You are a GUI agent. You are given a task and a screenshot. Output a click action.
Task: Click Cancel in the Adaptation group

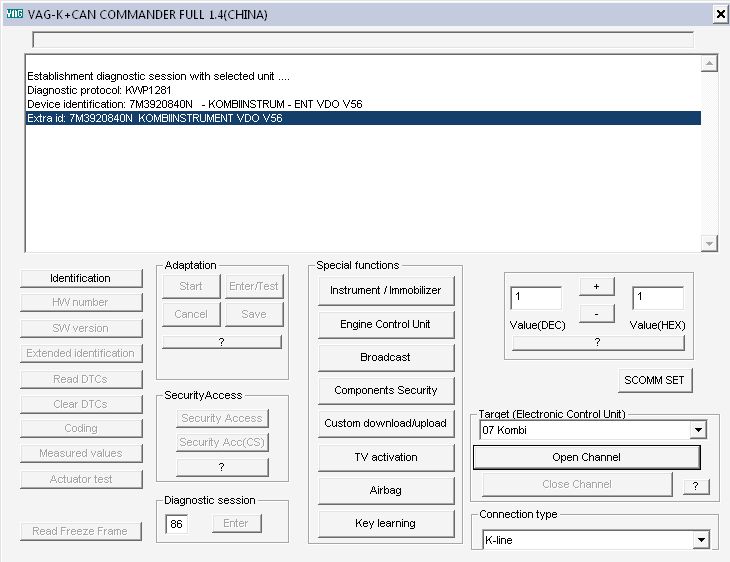(191, 314)
